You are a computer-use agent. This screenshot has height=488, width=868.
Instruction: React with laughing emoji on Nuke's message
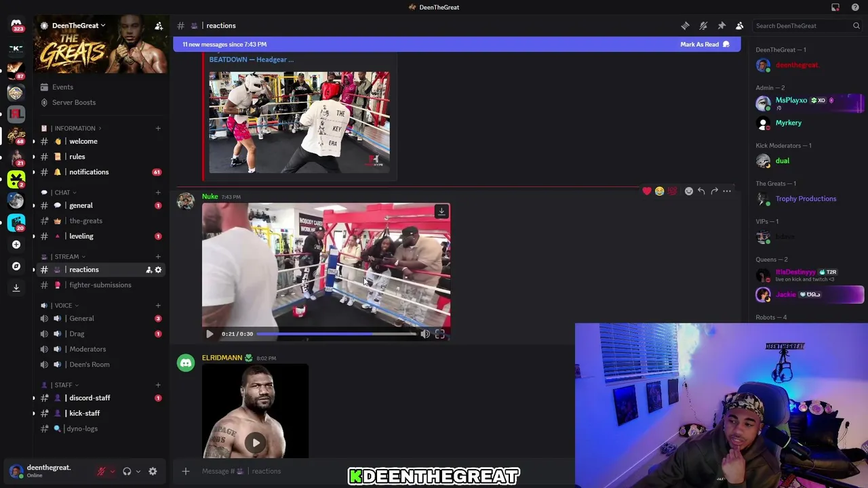[659, 191]
